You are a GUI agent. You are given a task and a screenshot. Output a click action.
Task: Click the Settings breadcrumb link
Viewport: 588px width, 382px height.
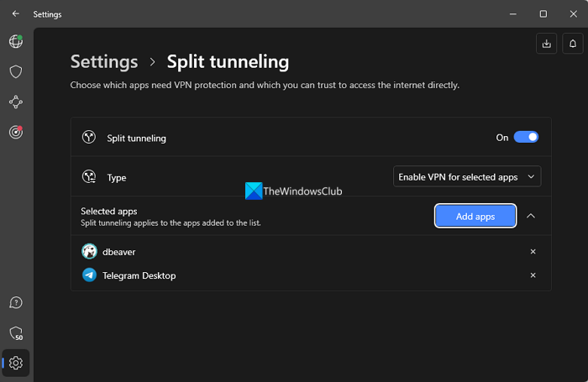104,61
